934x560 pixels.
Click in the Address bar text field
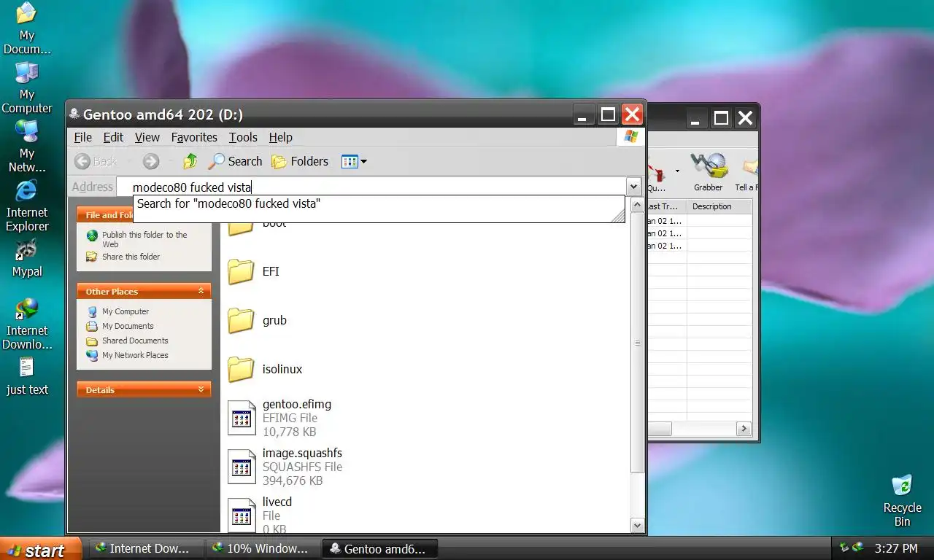(x=371, y=187)
